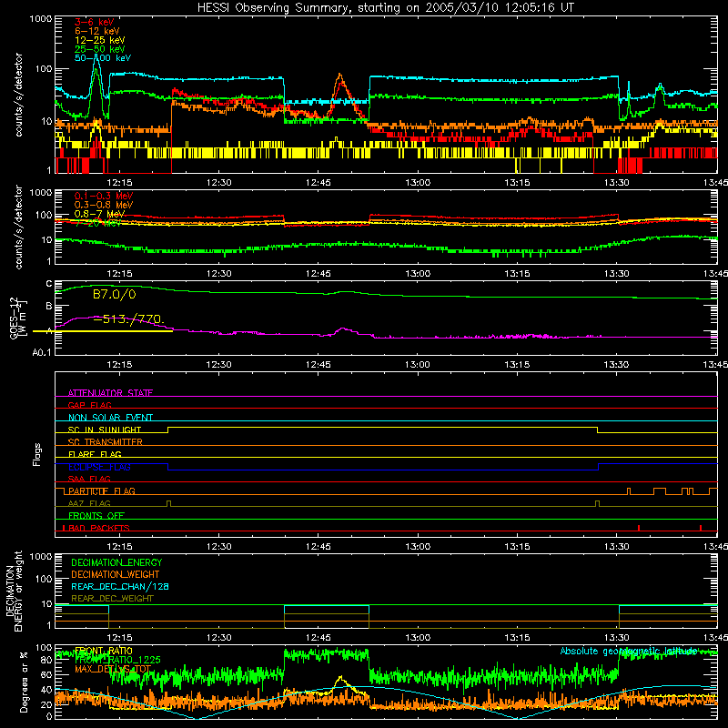Click the REAR_DEC_CHAN/128 legend label

tap(120, 587)
